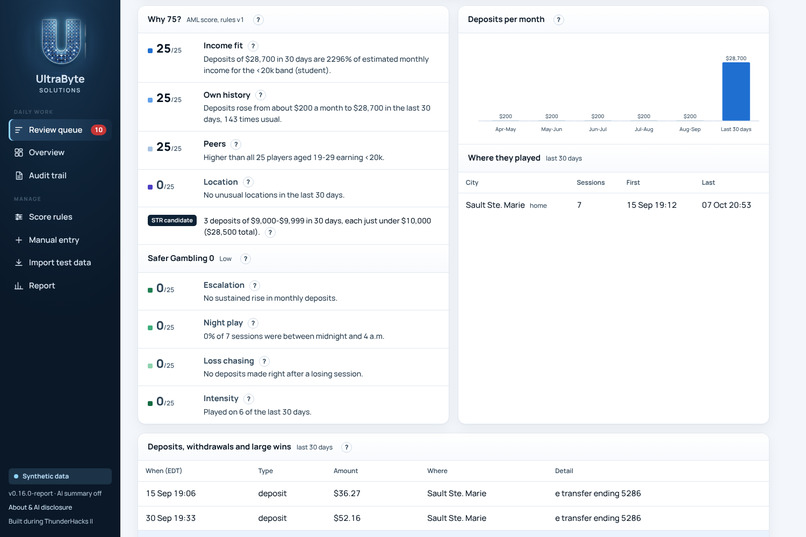Show help for Intensity
This screenshot has height=537, width=806.
(249, 399)
